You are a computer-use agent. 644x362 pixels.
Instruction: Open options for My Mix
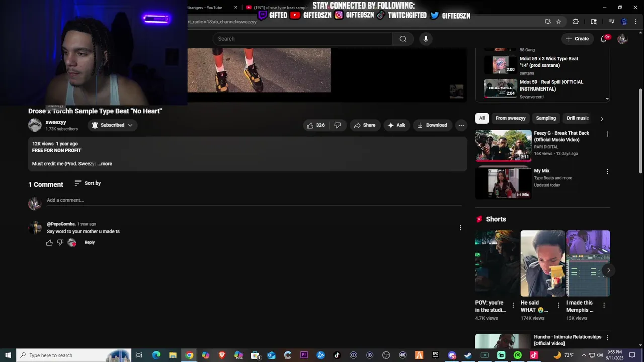(607, 172)
